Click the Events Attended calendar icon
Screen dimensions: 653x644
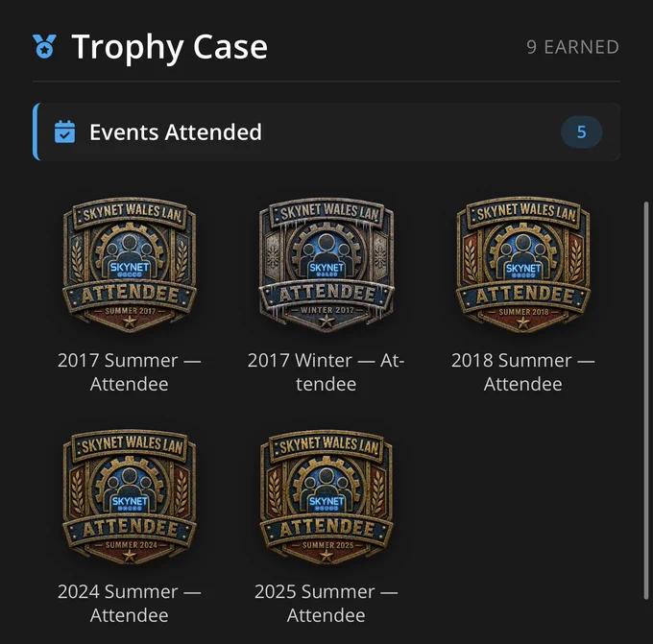tap(65, 131)
